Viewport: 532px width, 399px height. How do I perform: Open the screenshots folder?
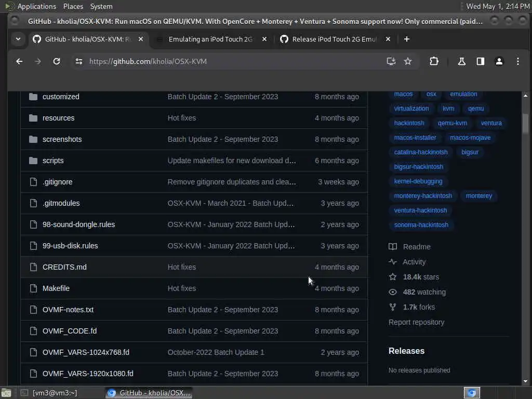(x=62, y=139)
